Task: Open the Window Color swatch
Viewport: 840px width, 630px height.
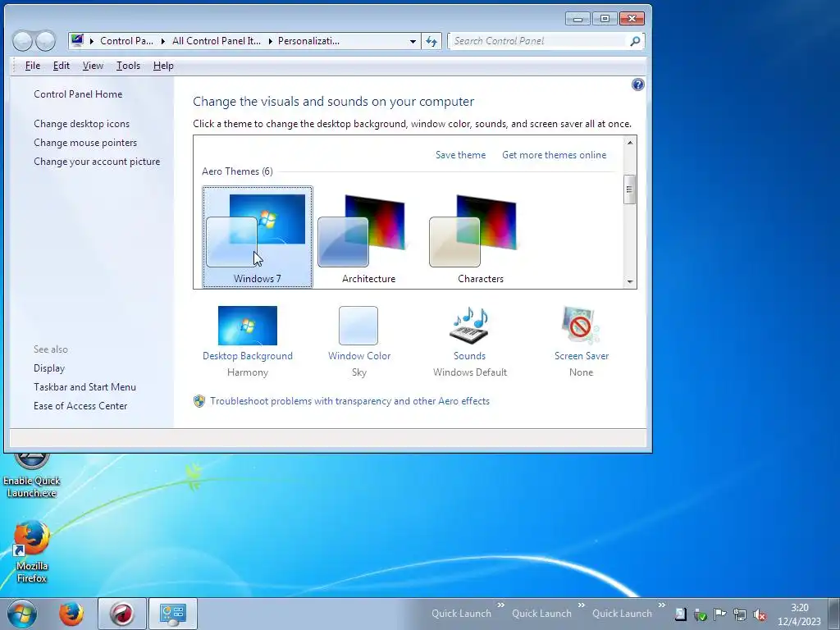Action: pyautogui.click(x=358, y=325)
